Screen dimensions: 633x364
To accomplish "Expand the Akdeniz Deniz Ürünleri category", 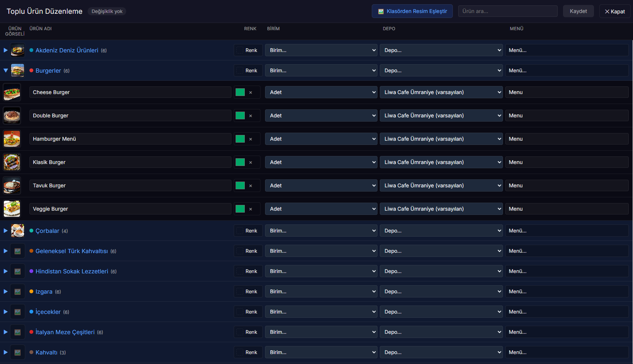I will tap(6, 50).
